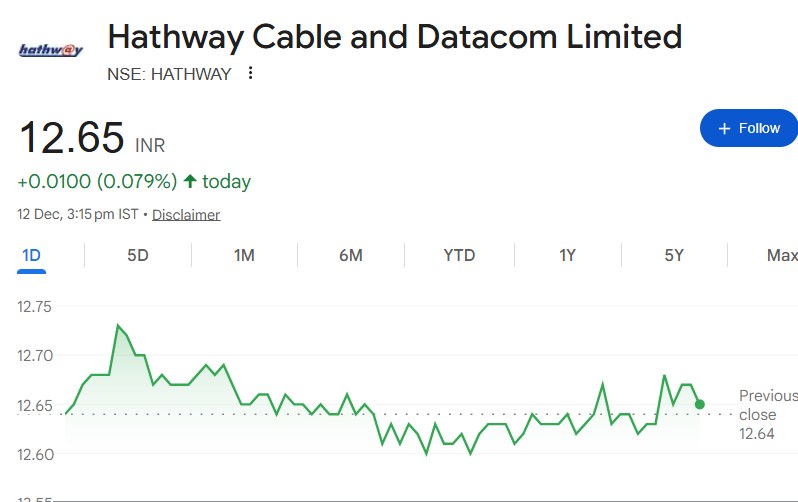Screen dimensions: 798x502
Task: Switch chart to 5D range
Action: click(x=138, y=255)
